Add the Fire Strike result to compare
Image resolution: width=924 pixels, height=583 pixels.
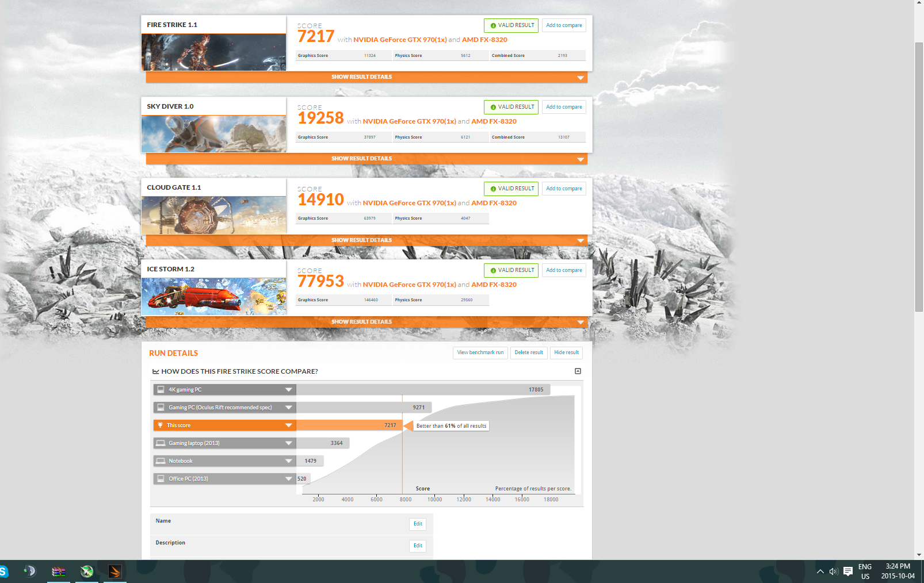click(564, 25)
